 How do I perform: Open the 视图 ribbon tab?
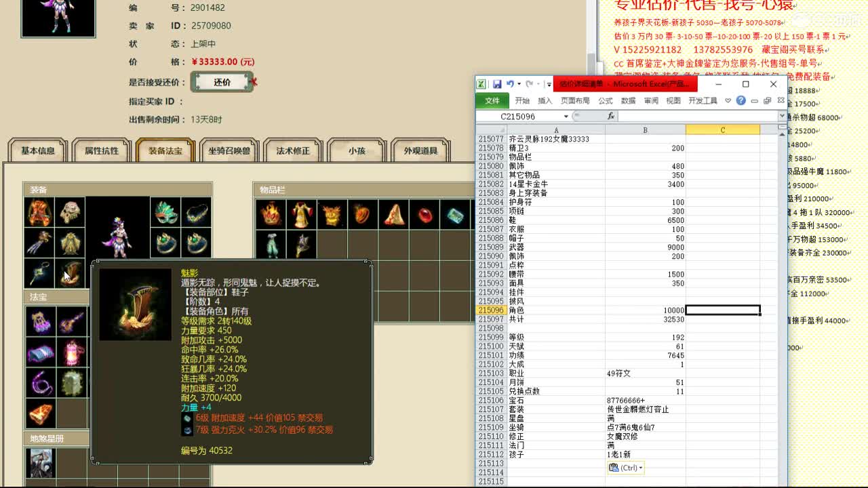click(673, 100)
